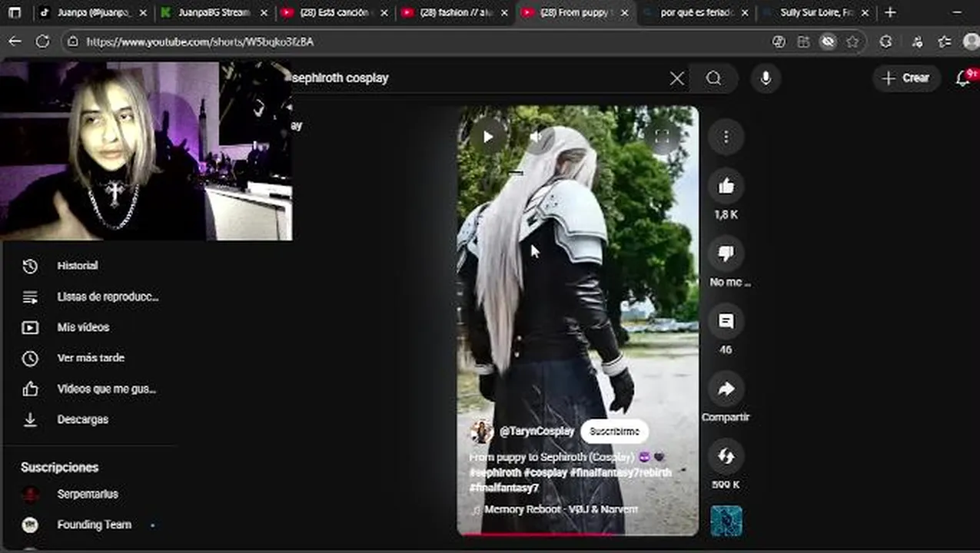Viewport: 980px width, 553px height.
Task: Open the comments with 46 count
Action: click(x=726, y=321)
